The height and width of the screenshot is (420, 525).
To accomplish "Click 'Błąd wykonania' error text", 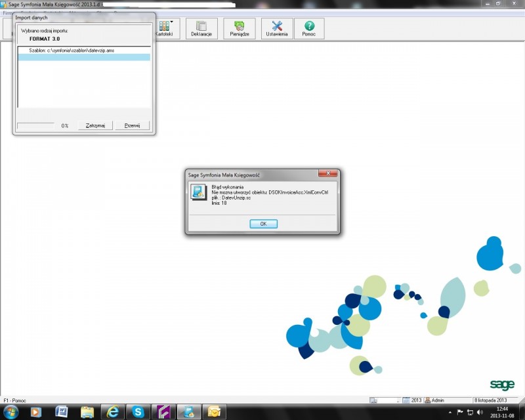I will point(227,187).
